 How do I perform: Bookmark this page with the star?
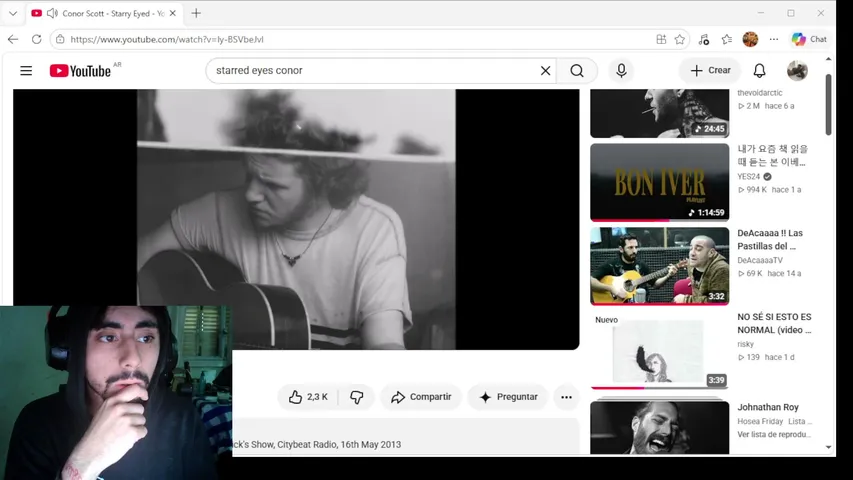pyautogui.click(x=679, y=39)
